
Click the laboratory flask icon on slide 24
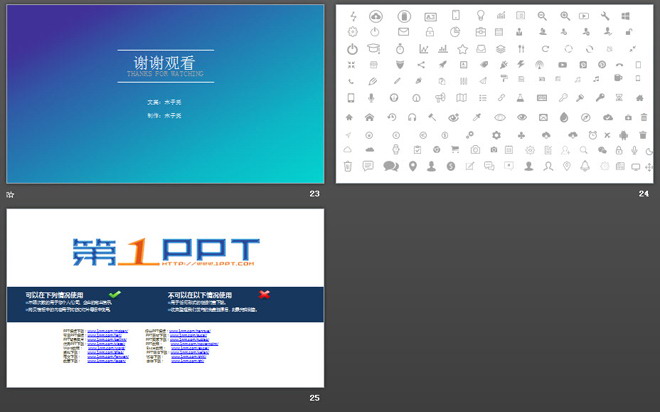[521, 98]
